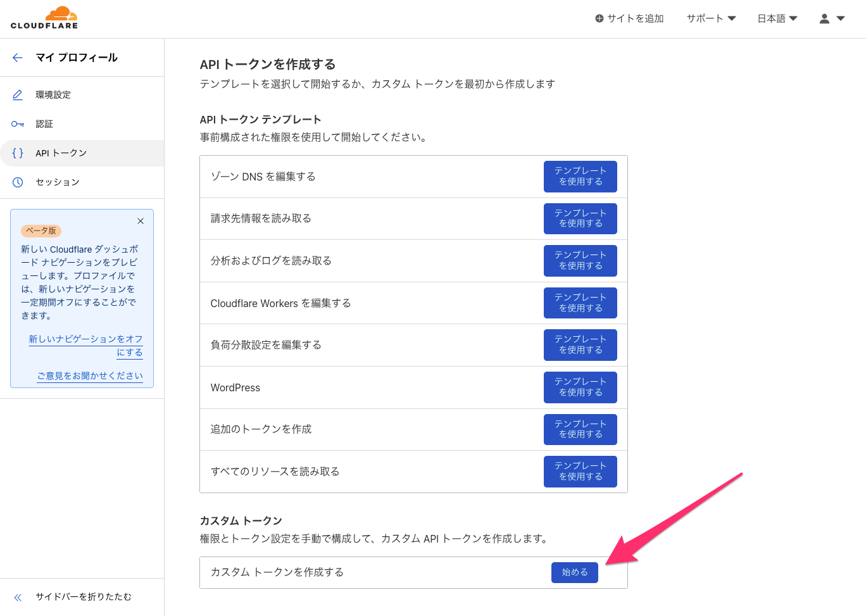The height and width of the screenshot is (616, 866).
Task: Click the plus icon next to サイトを追加
Action: coord(598,18)
